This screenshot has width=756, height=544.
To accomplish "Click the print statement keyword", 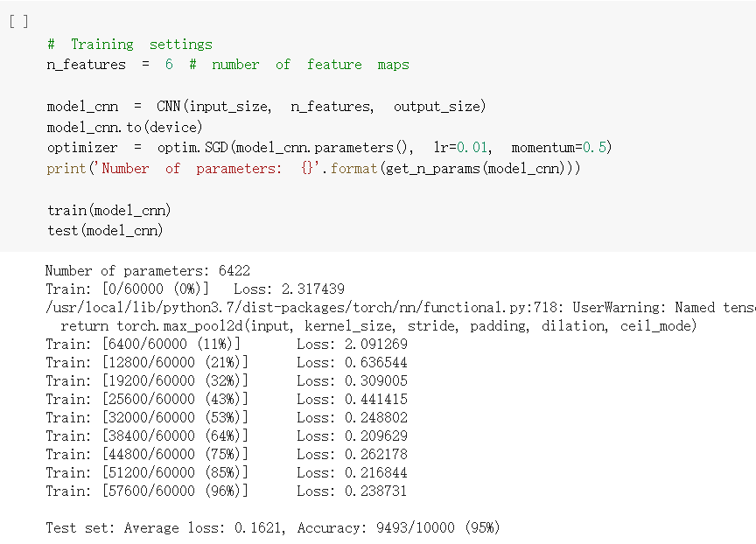I will coord(66,169).
